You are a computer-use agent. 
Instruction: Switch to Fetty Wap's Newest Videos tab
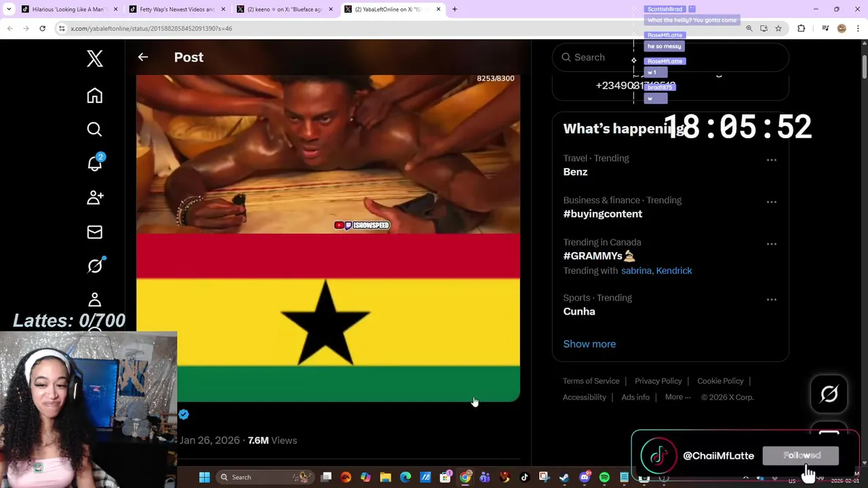[x=176, y=9]
